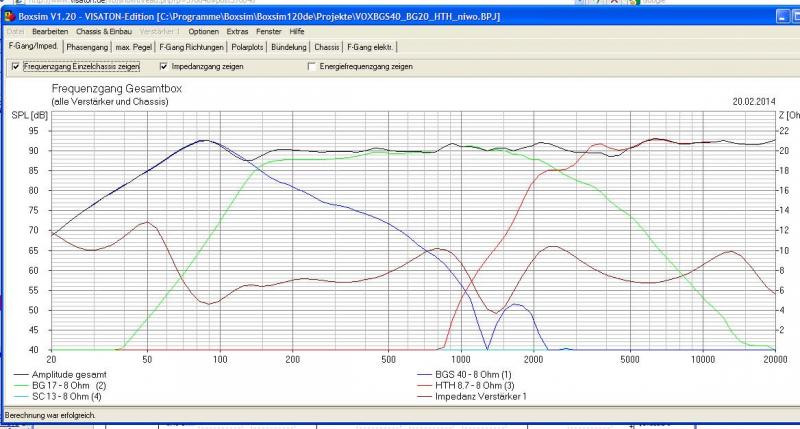This screenshot has width=800, height=429.
Task: Uncheck the Impedanzgang zeigen checkbox
Action: click(x=164, y=67)
